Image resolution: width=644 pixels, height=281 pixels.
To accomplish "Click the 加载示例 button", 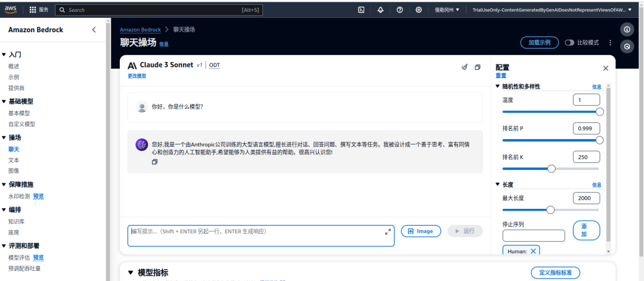I will [x=539, y=43].
